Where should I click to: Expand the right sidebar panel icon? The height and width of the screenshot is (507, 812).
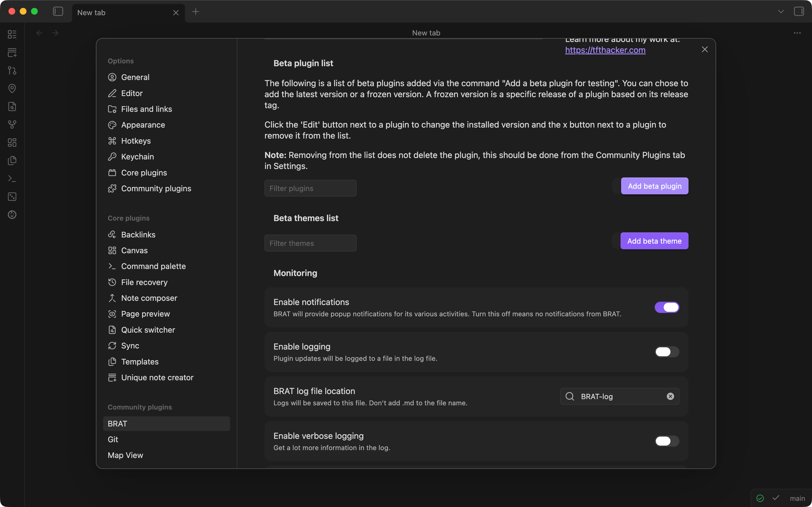click(799, 12)
